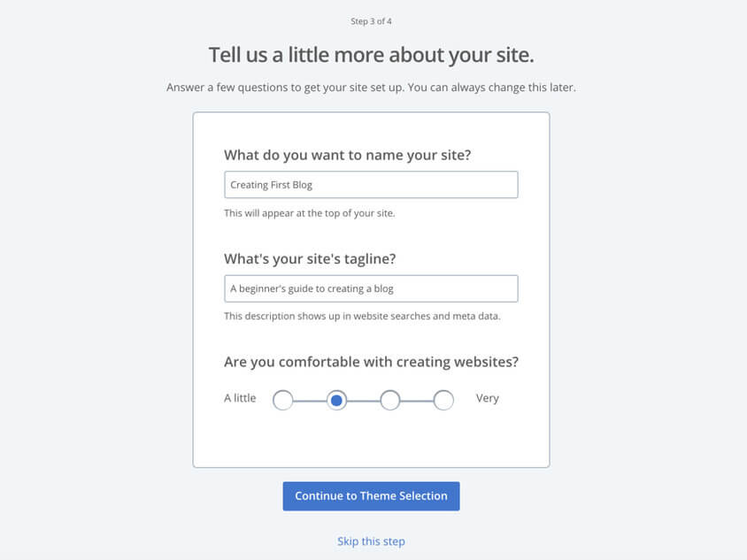Choose the third comfort level option

[390, 400]
